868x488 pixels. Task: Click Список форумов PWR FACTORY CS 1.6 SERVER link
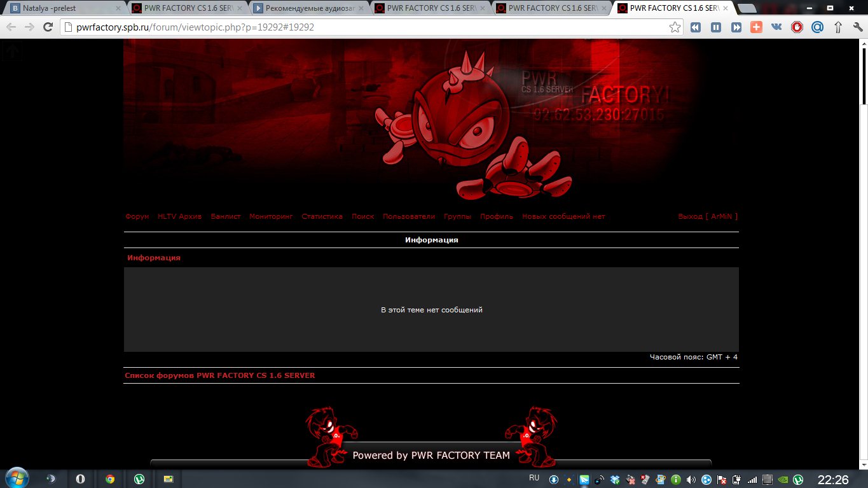pyautogui.click(x=220, y=375)
